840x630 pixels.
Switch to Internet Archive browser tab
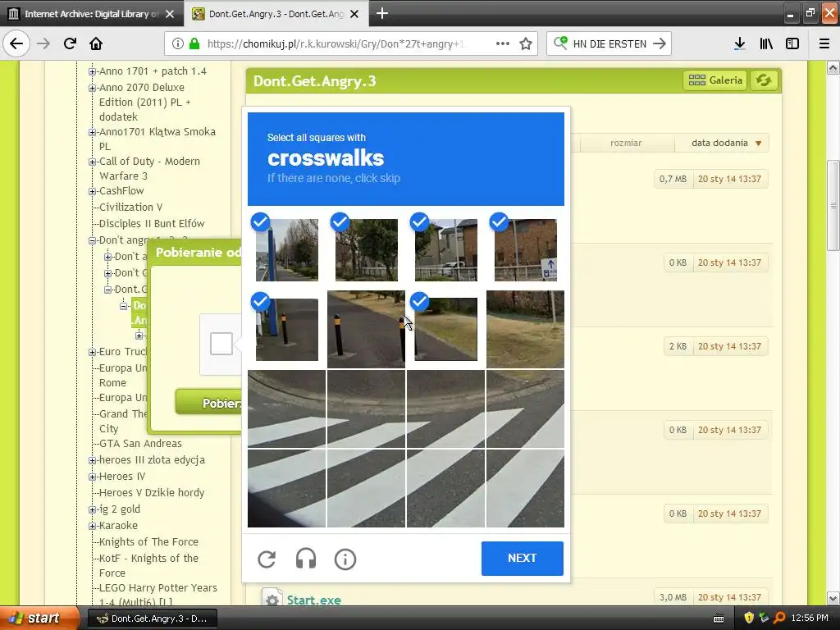[x=92, y=14]
